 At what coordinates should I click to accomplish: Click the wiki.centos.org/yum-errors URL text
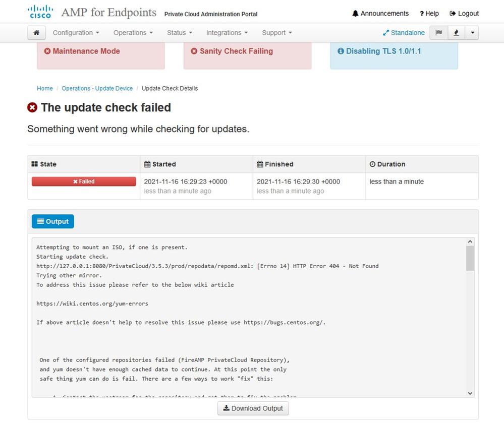pos(92,303)
